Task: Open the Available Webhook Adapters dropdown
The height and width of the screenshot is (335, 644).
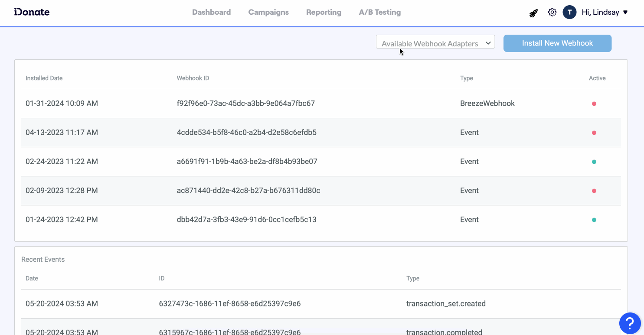Action: click(x=435, y=43)
